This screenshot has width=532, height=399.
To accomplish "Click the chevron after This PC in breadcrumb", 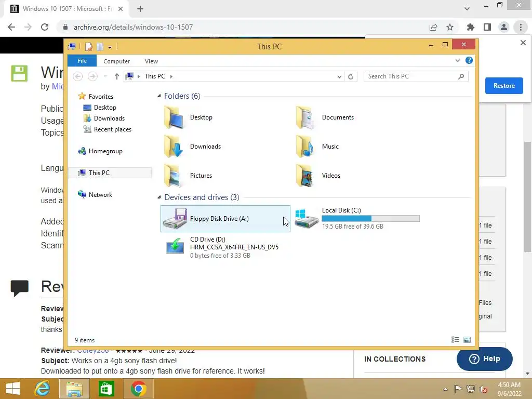I will pyautogui.click(x=171, y=77).
